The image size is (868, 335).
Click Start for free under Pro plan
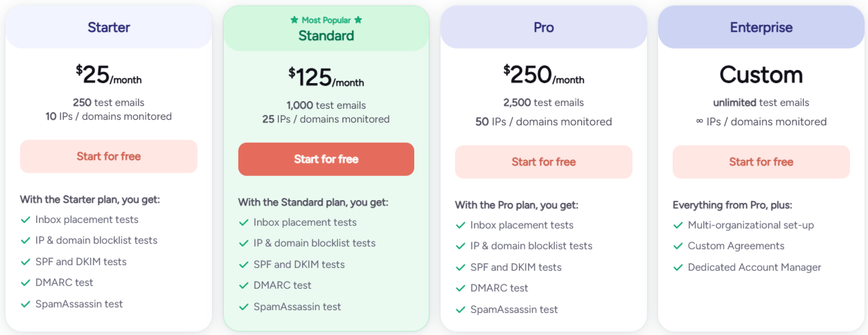click(544, 162)
